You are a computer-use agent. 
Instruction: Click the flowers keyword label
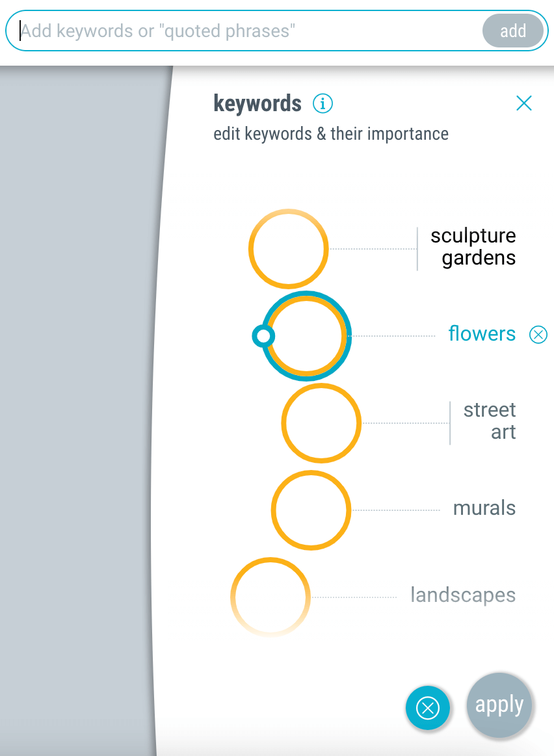[x=482, y=333]
